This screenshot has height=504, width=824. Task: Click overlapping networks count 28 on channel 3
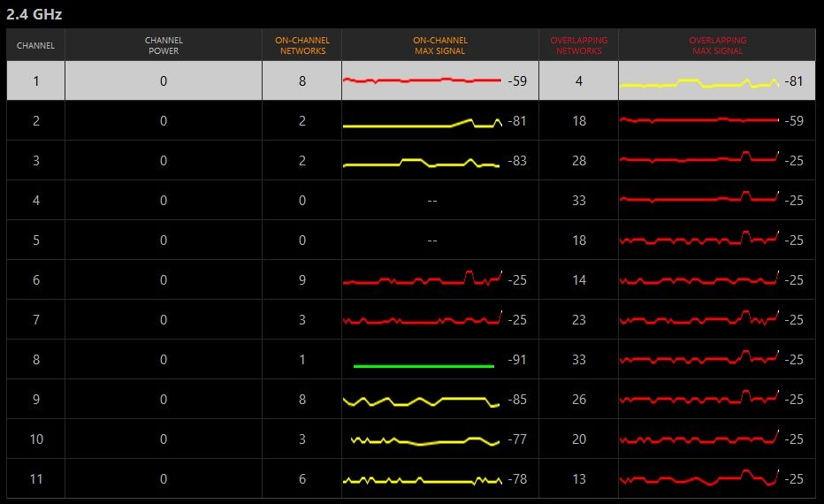[x=579, y=161]
